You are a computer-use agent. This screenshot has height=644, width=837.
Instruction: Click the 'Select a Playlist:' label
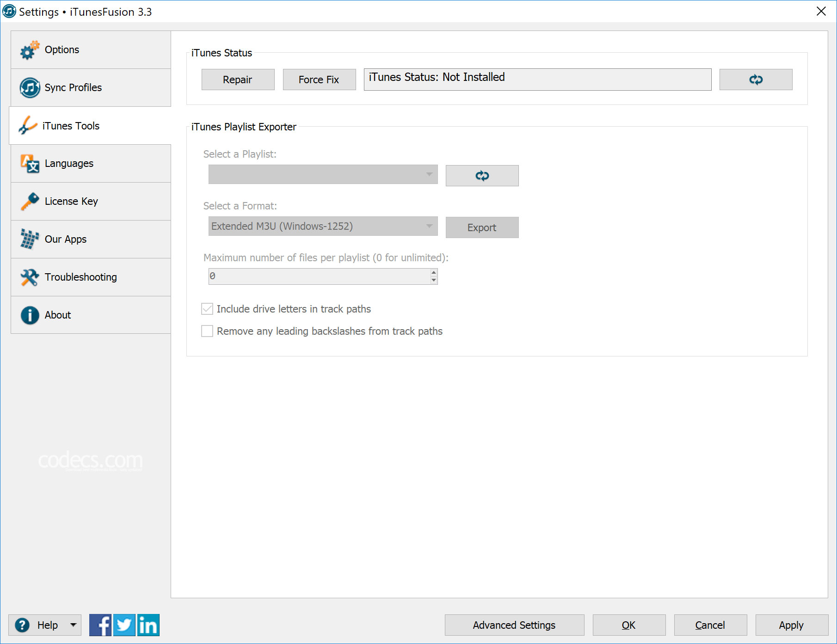(x=240, y=154)
